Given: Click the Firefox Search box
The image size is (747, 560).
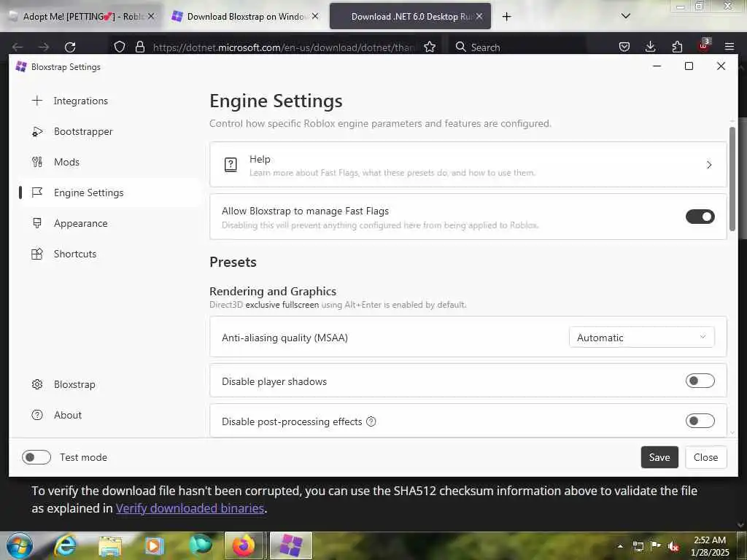Looking at the screenshot, I should click(517, 47).
